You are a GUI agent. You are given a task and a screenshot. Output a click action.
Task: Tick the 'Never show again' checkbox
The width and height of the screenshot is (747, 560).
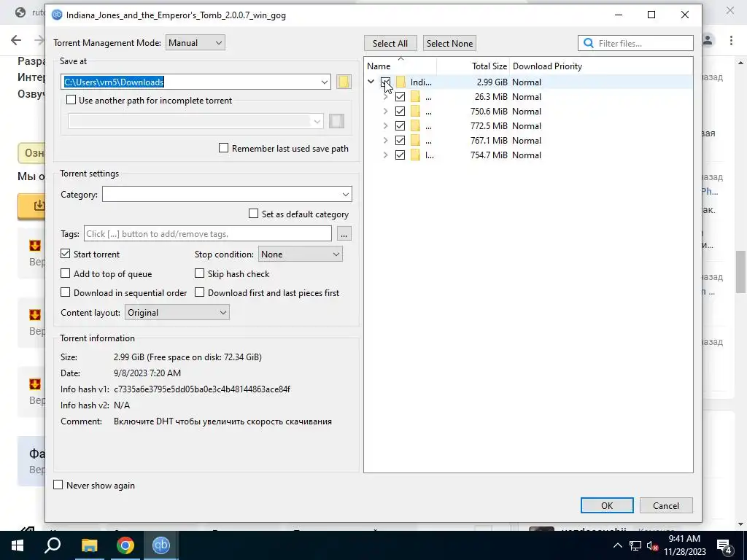point(58,485)
